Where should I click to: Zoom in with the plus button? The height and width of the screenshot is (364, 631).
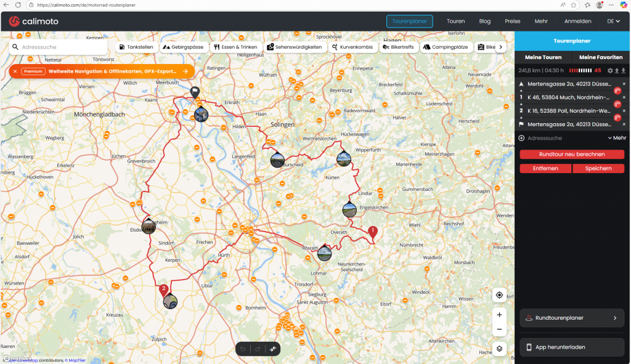499,315
